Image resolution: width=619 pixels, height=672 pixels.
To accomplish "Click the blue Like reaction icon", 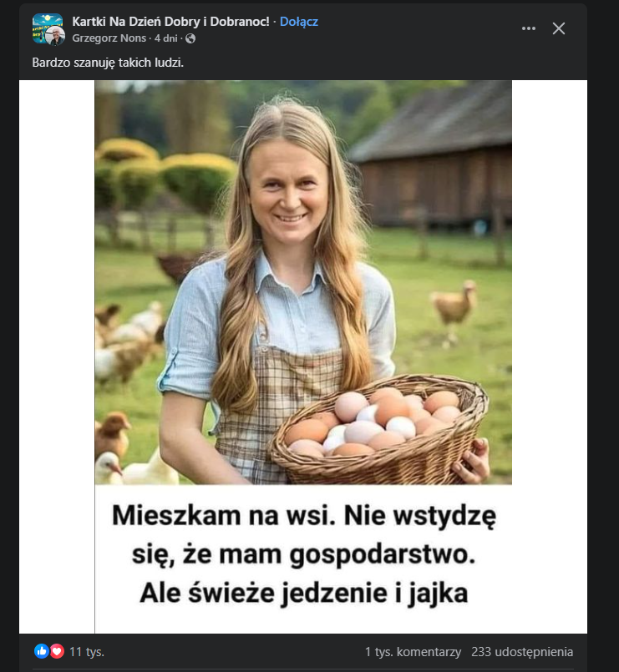I will click(x=42, y=651).
